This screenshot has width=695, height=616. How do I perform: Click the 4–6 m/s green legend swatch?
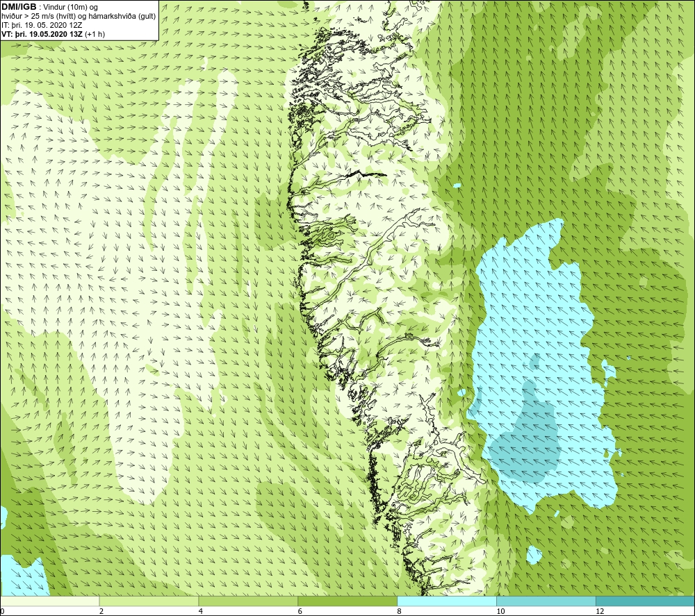[x=248, y=601]
